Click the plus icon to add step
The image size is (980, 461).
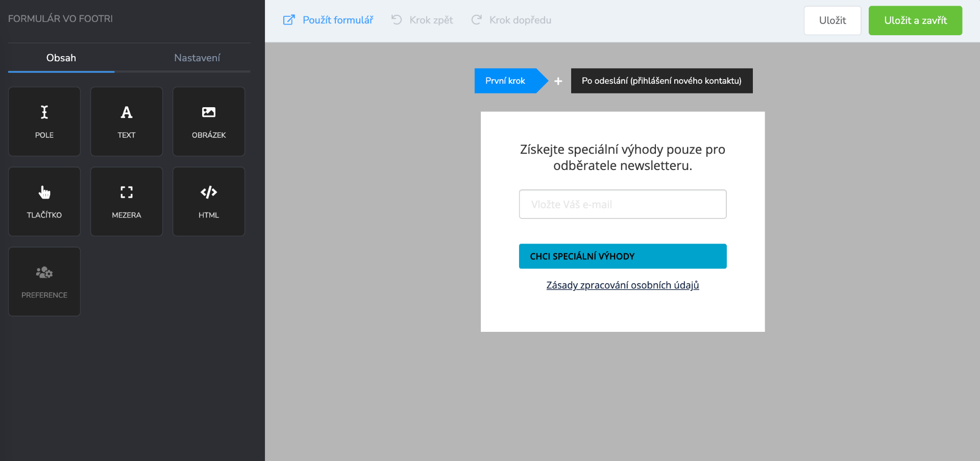pyautogui.click(x=558, y=81)
